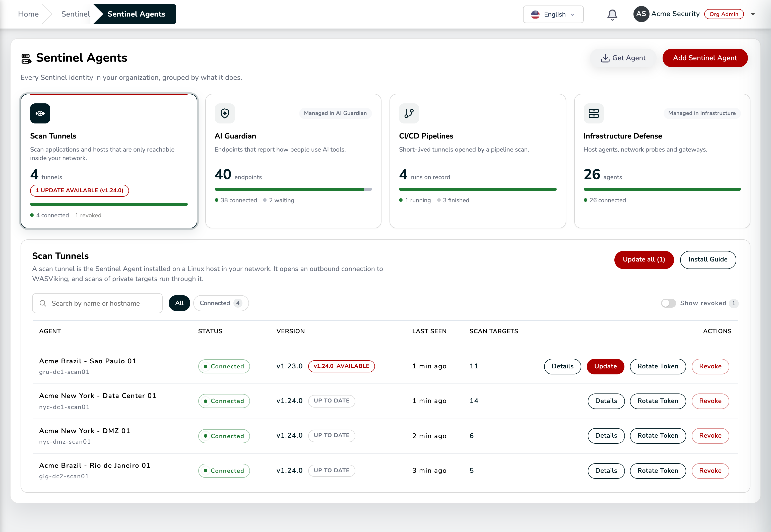Viewport: 771px width, 532px height.
Task: Click the US flag language icon
Action: pos(535,14)
